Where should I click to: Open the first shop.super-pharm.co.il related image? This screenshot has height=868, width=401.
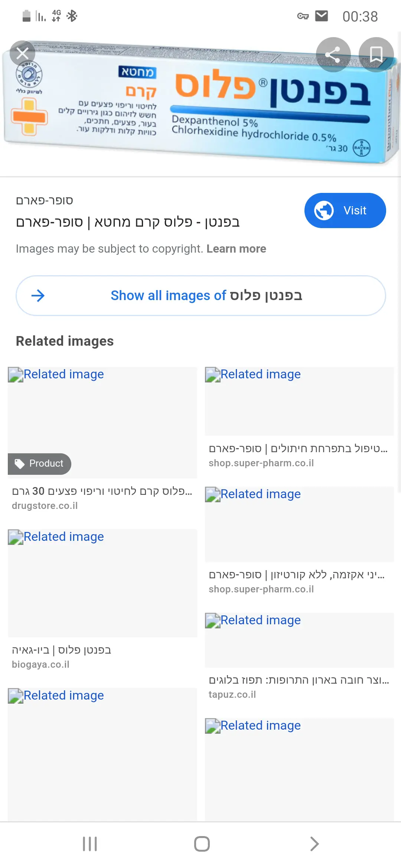point(299,401)
